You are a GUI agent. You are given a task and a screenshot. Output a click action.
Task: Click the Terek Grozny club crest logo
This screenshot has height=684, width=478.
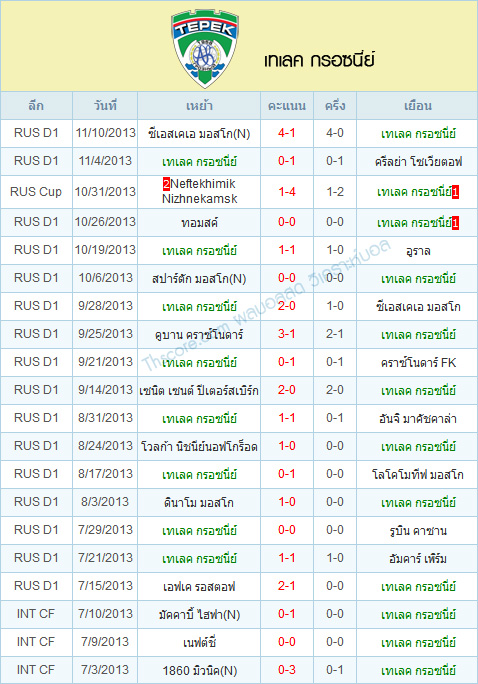[x=205, y=48]
